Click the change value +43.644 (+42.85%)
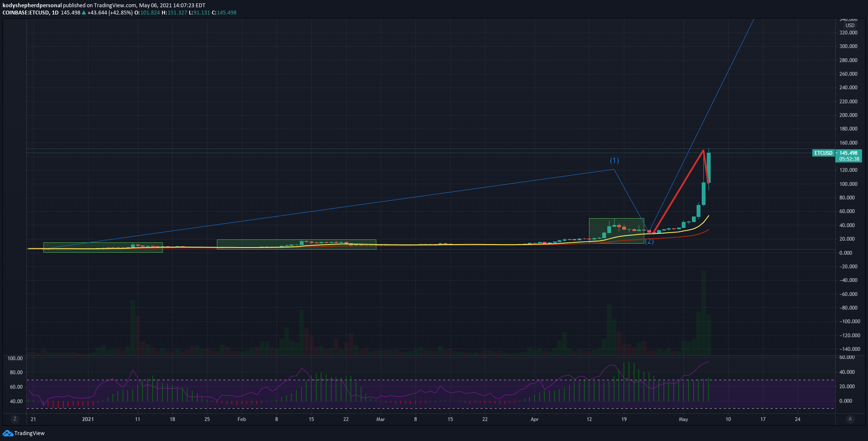868x441 pixels. pyautogui.click(x=110, y=13)
